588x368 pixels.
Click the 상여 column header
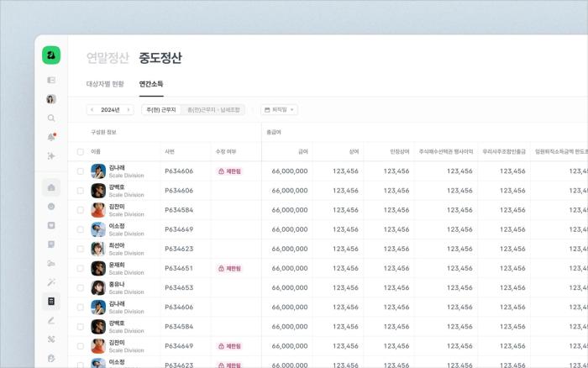click(354, 151)
